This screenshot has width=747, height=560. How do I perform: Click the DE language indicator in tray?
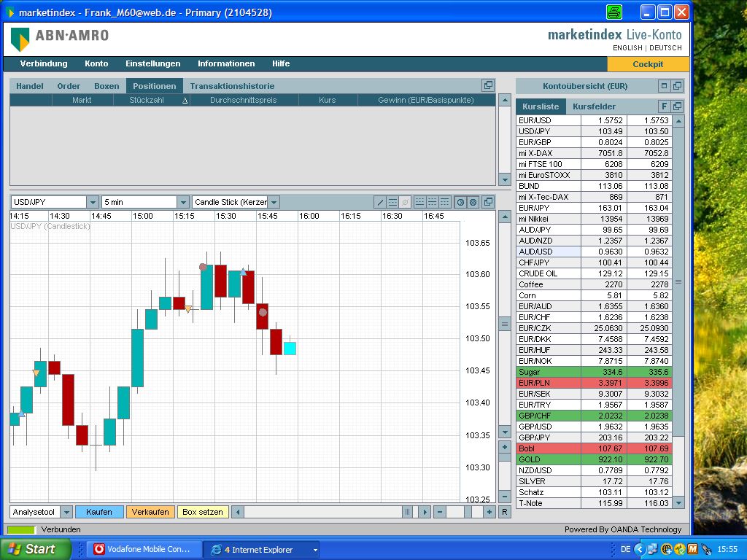click(625, 550)
